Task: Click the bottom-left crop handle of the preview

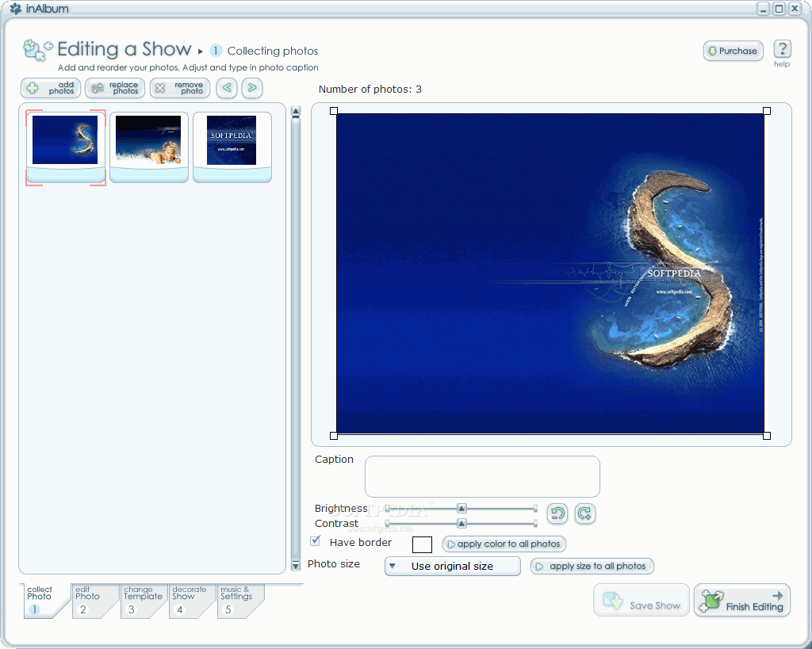Action: (x=334, y=436)
